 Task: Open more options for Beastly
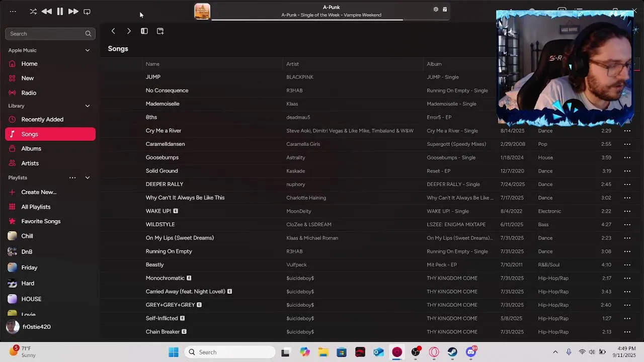tap(627, 265)
